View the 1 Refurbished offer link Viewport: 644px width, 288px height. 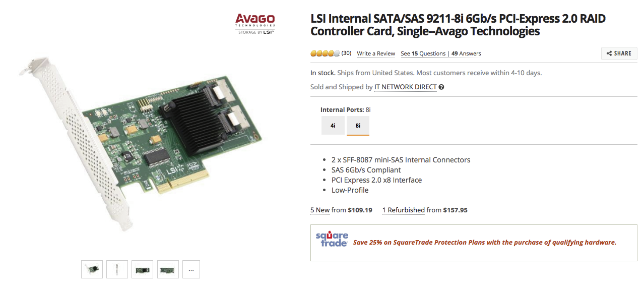(403, 210)
